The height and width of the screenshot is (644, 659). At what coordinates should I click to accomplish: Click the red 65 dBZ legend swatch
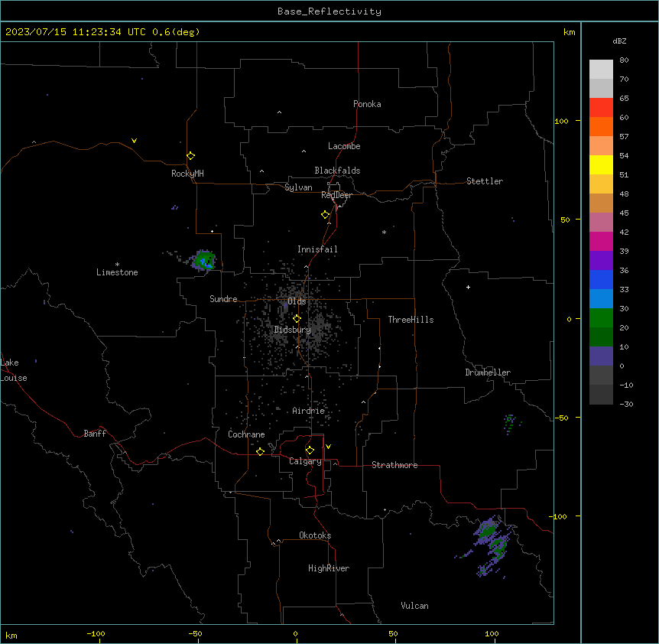(601, 108)
